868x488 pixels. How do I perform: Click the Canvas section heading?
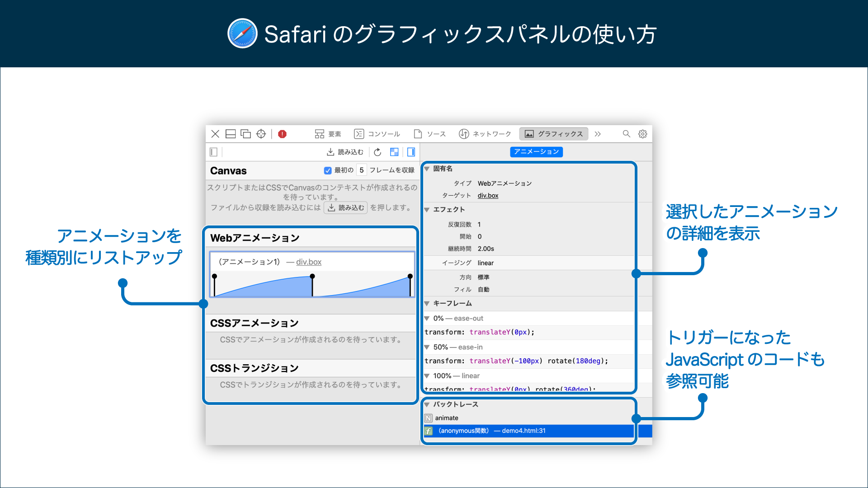coord(228,170)
